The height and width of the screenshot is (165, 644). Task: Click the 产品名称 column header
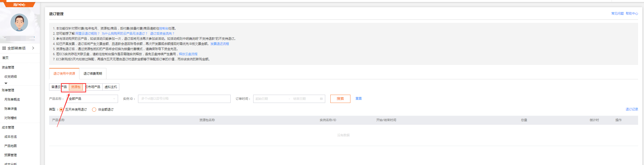tap(58, 120)
